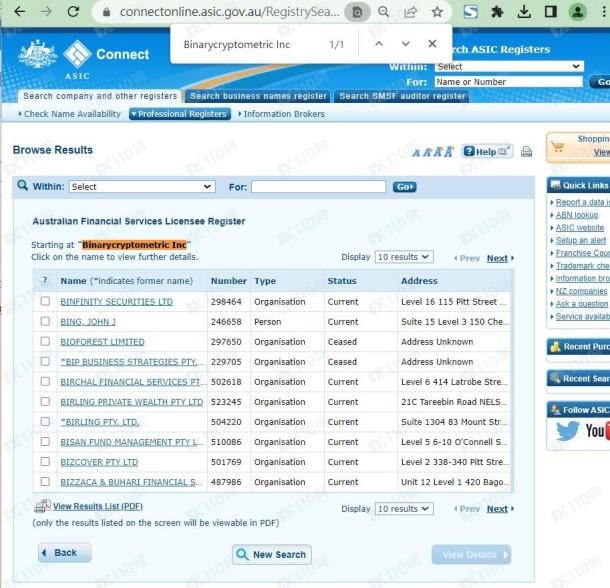Open the Help button
The width and height of the screenshot is (610, 588).
487,151
